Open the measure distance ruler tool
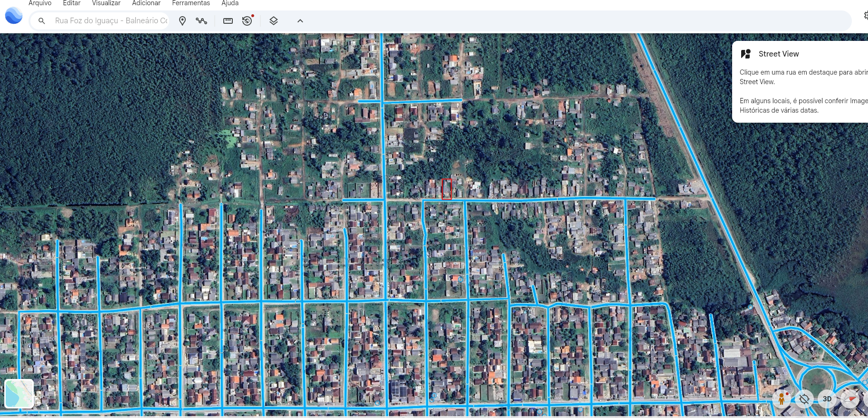The height and width of the screenshot is (418, 868). (228, 21)
